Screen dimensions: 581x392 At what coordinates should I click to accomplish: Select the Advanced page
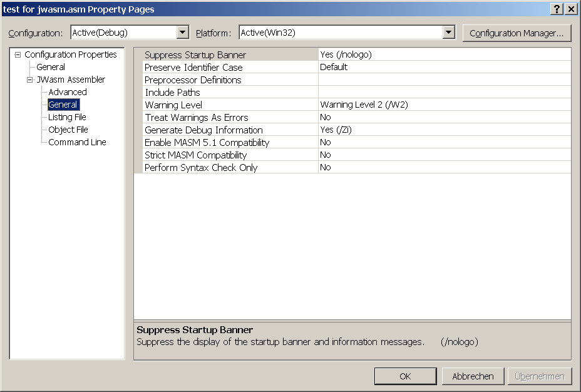tap(68, 92)
